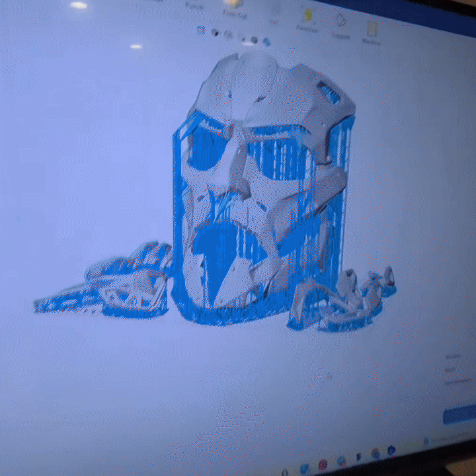Click the first view icon in view row
476x476 pixels.
point(202,31)
